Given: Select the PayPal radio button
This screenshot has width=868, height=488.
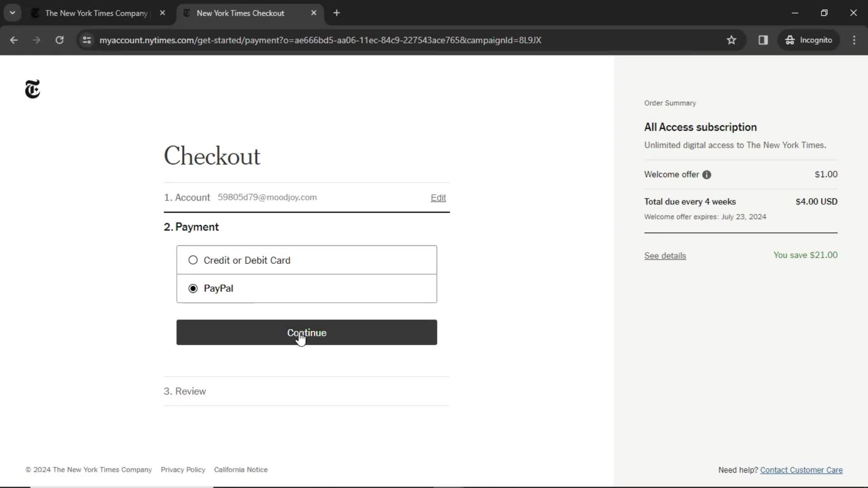Looking at the screenshot, I should pyautogui.click(x=193, y=288).
